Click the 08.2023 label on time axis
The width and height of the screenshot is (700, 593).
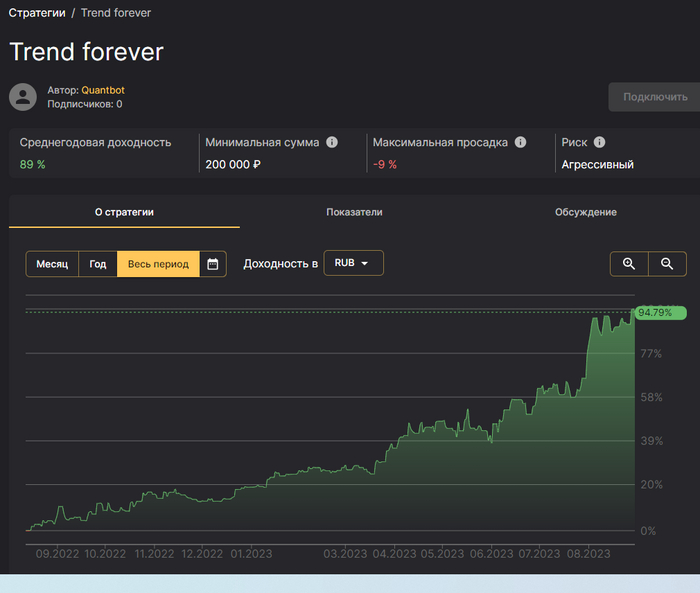coord(588,553)
